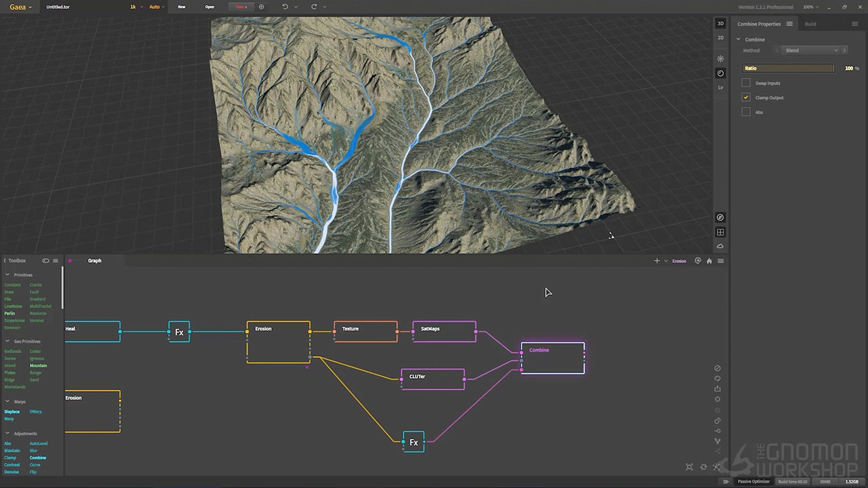This screenshot has height=488, width=868.
Task: Open the right panel hamburger menu
Action: (x=854, y=24)
